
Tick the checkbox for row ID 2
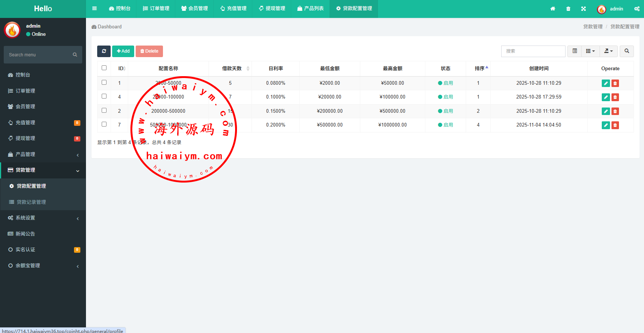click(104, 111)
